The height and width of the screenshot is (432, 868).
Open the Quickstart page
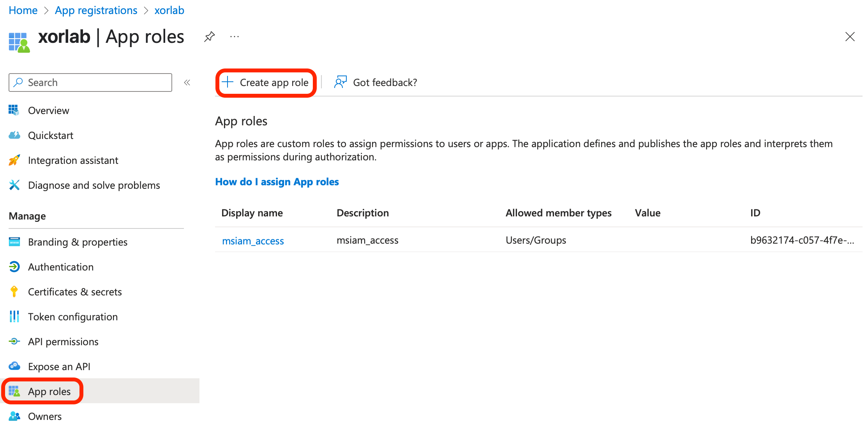tap(51, 135)
